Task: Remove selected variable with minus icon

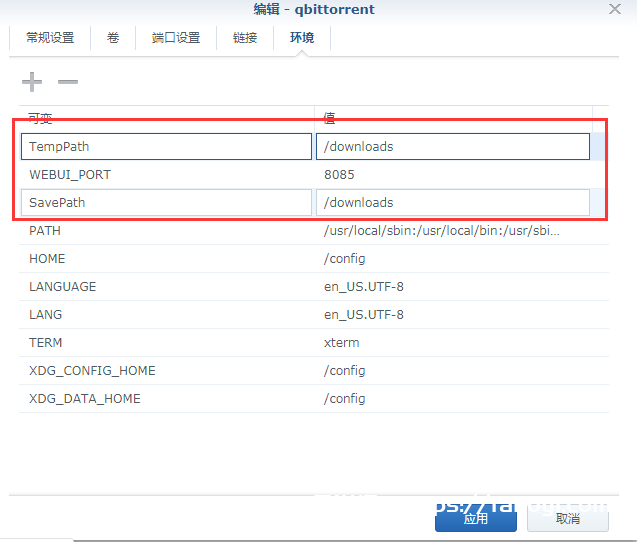Action: pos(67,82)
